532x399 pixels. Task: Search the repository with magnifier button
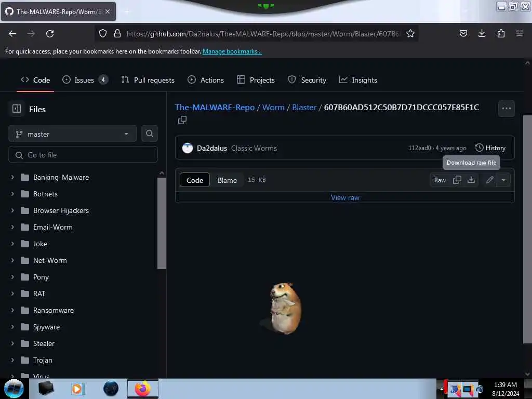[x=149, y=134]
